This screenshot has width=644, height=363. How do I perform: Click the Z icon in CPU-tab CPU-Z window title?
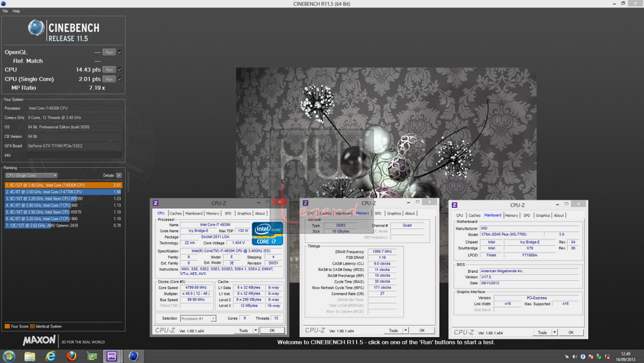point(156,203)
